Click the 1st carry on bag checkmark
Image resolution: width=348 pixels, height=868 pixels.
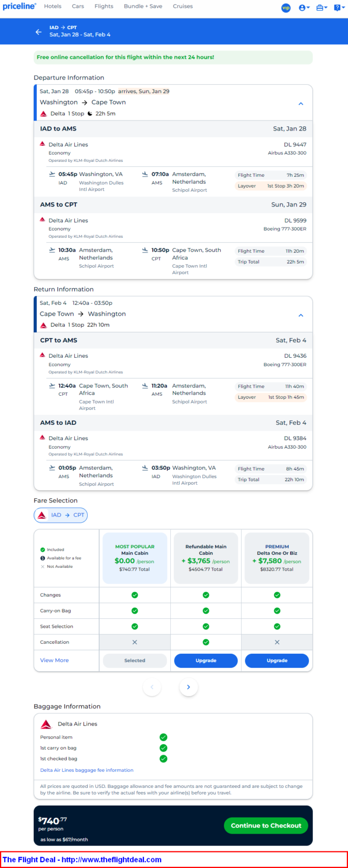(x=163, y=748)
